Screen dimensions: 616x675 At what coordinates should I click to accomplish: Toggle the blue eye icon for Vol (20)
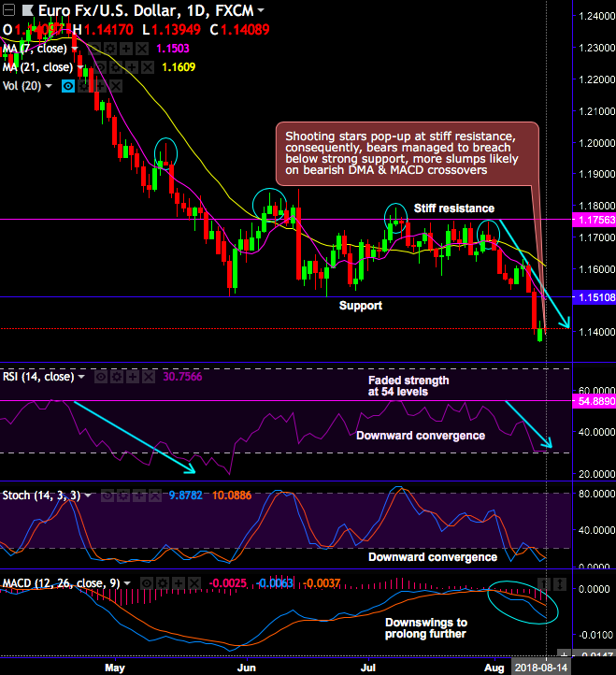point(68,86)
